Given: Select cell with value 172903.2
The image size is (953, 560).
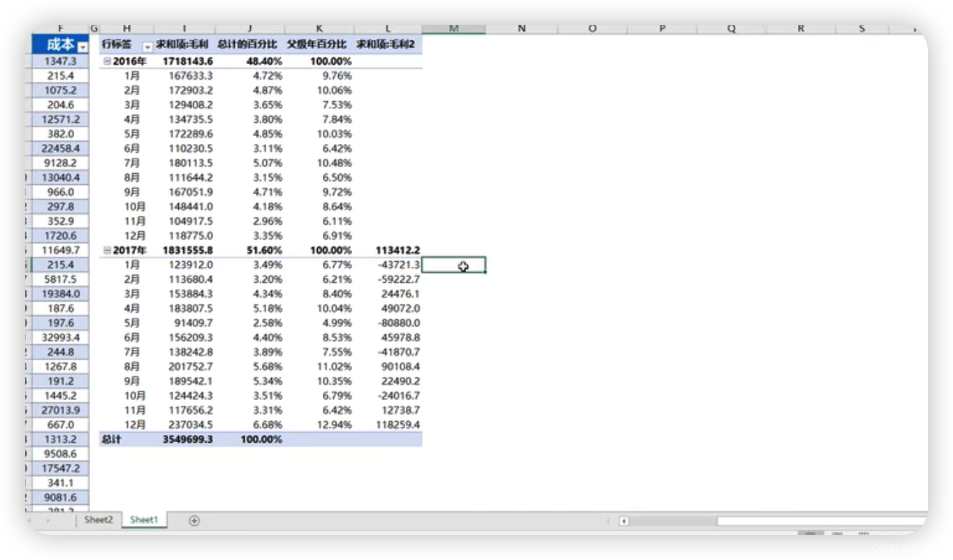Looking at the screenshot, I should (184, 91).
